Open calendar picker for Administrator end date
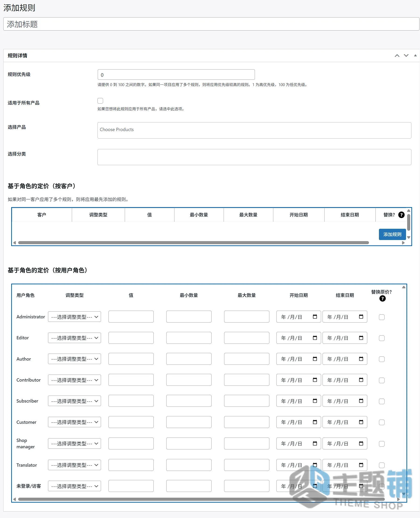The width and height of the screenshot is (420, 518). (x=361, y=317)
